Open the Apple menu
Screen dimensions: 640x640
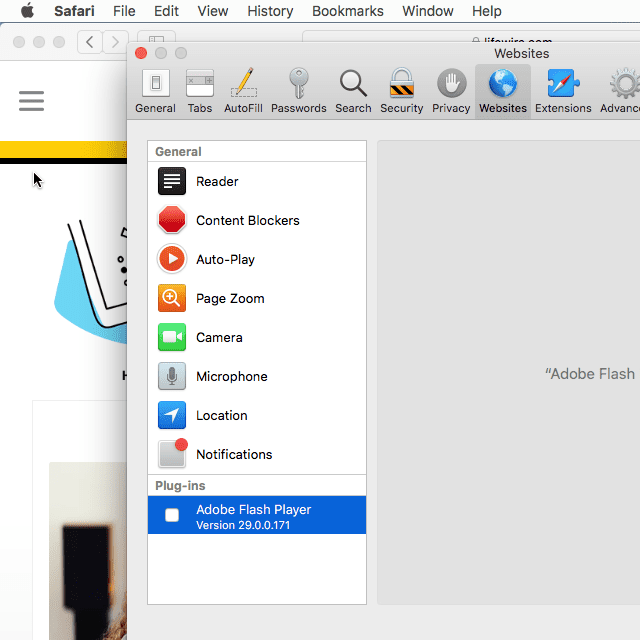click(x=27, y=11)
